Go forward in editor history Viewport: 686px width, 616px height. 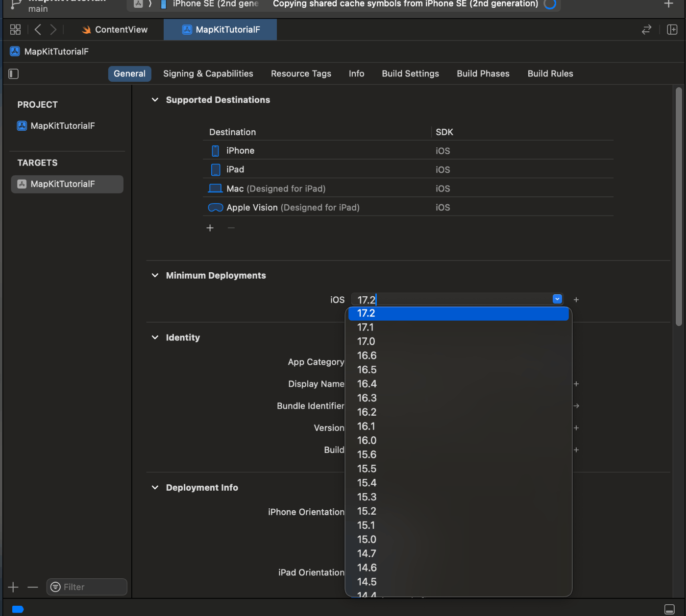pyautogui.click(x=53, y=29)
